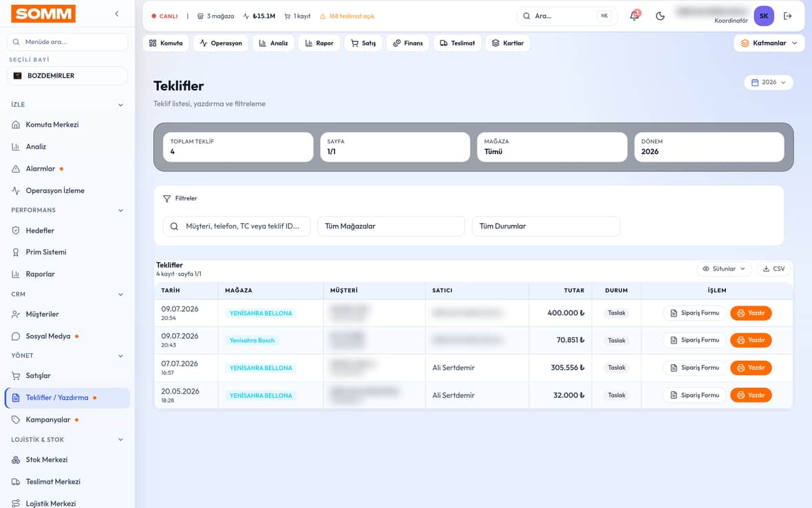Open Komuta Merkezi in sidebar

click(67, 125)
